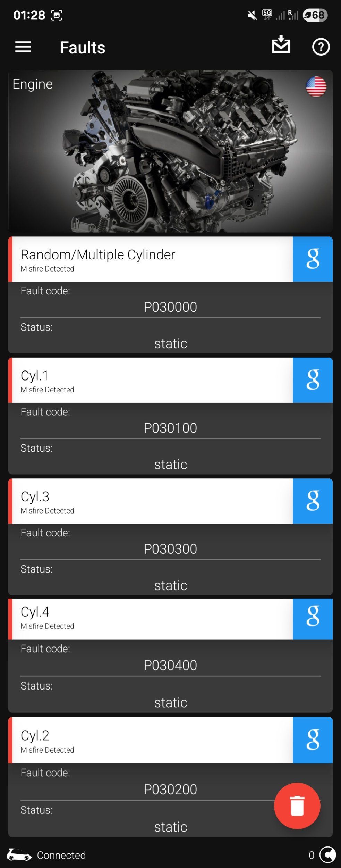Screen dimensions: 341x868
Task: Google search the Cyl.3 misfire fault
Action: point(313,501)
